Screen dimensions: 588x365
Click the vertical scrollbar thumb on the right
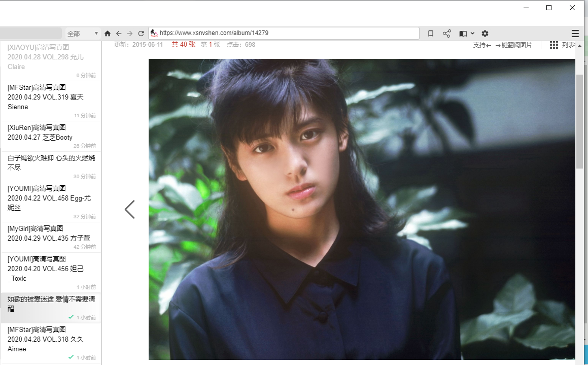pos(579,122)
